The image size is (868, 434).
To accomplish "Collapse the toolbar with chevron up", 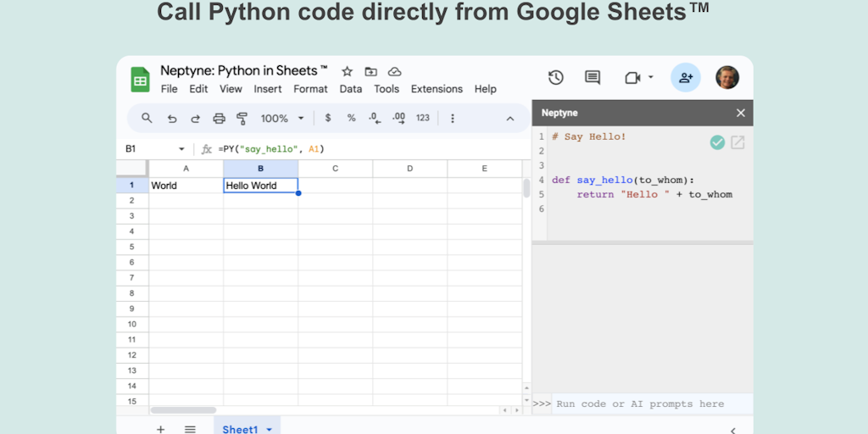I will 510,119.
